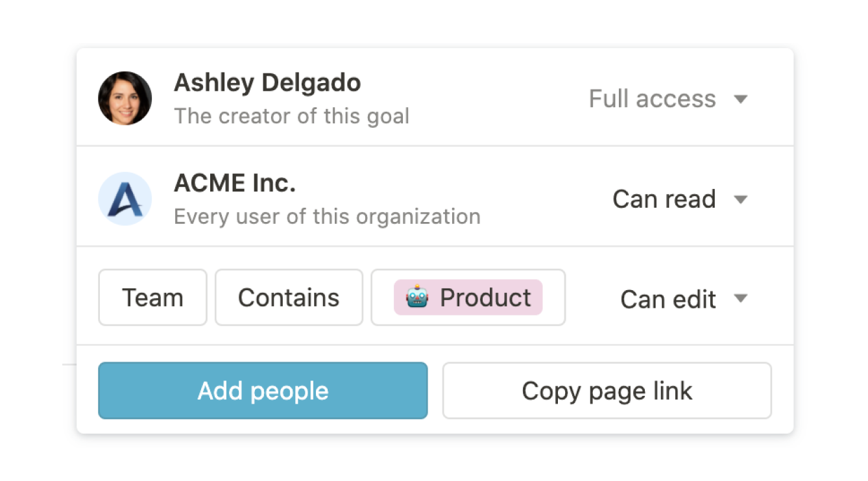
Task: Click the Ashley Delgado name
Action: [x=267, y=83]
